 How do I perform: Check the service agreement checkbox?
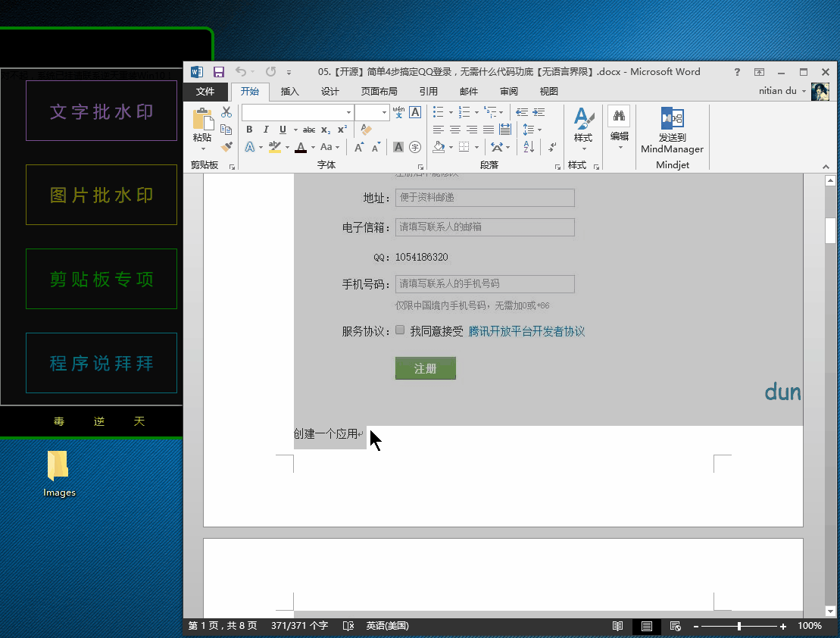tap(400, 330)
